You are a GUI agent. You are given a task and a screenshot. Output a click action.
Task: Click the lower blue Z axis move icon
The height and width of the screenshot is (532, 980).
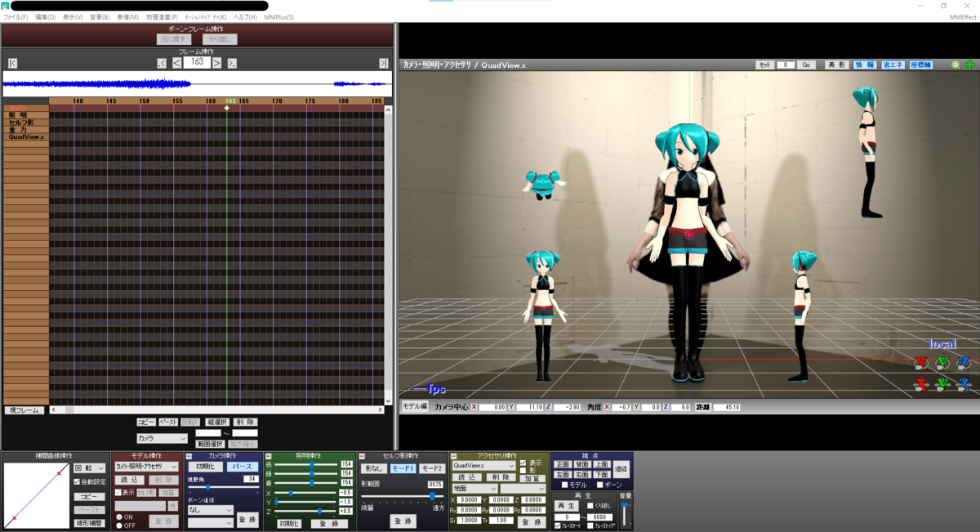(964, 383)
